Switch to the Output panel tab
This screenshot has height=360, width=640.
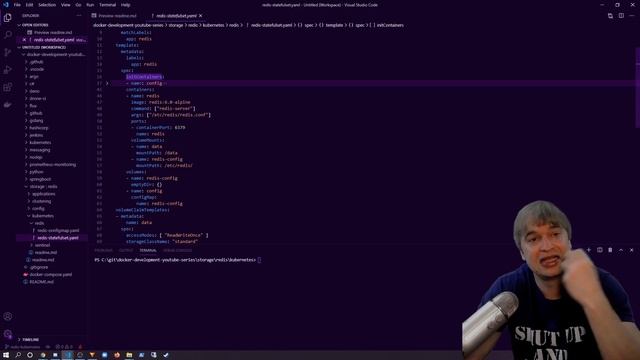(126, 250)
